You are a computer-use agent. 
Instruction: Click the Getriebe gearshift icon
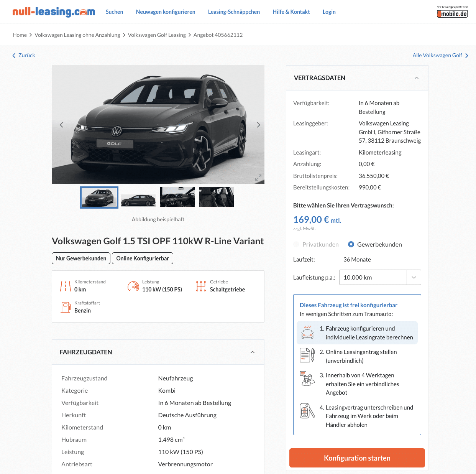(x=201, y=286)
